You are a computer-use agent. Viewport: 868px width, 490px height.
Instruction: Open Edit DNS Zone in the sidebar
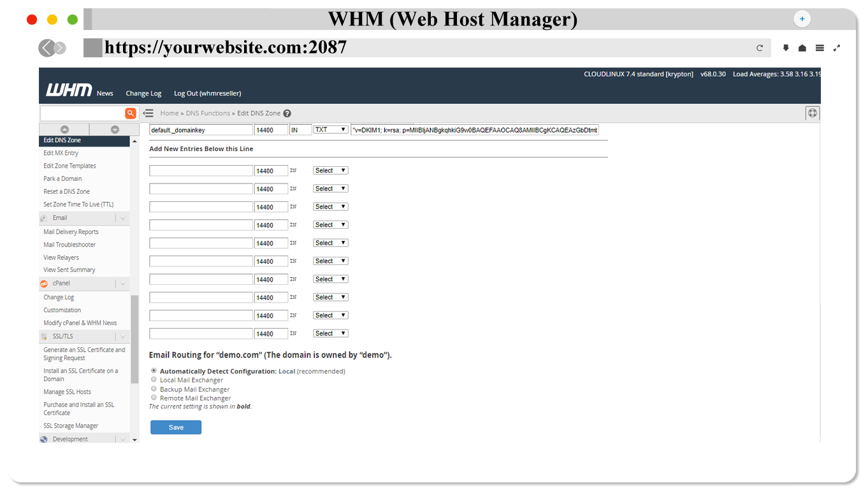tap(84, 140)
